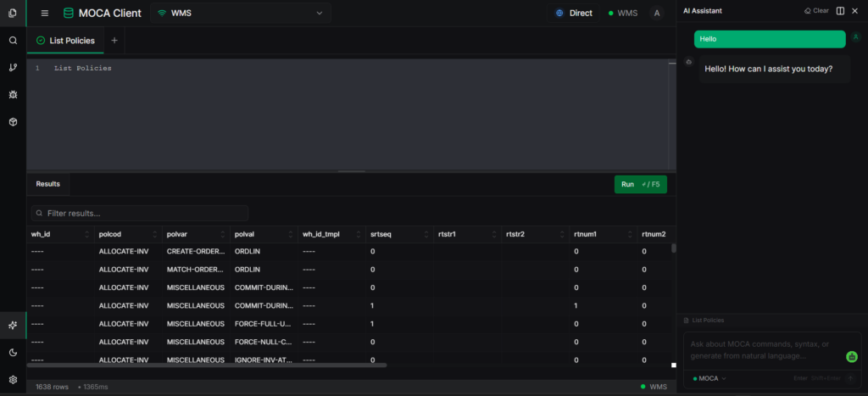Click the WMS status indicator in header
Image resolution: width=868 pixels, height=396 pixels.
(x=623, y=14)
